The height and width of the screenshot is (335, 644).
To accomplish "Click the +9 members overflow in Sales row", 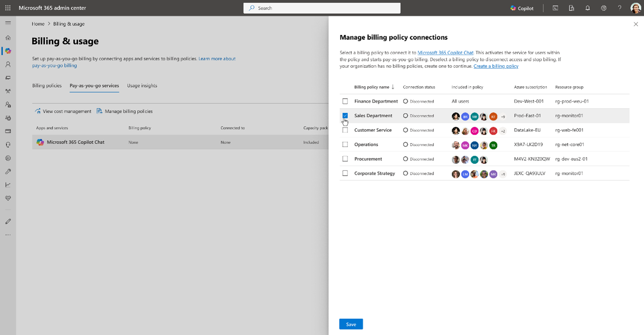I will [503, 117].
